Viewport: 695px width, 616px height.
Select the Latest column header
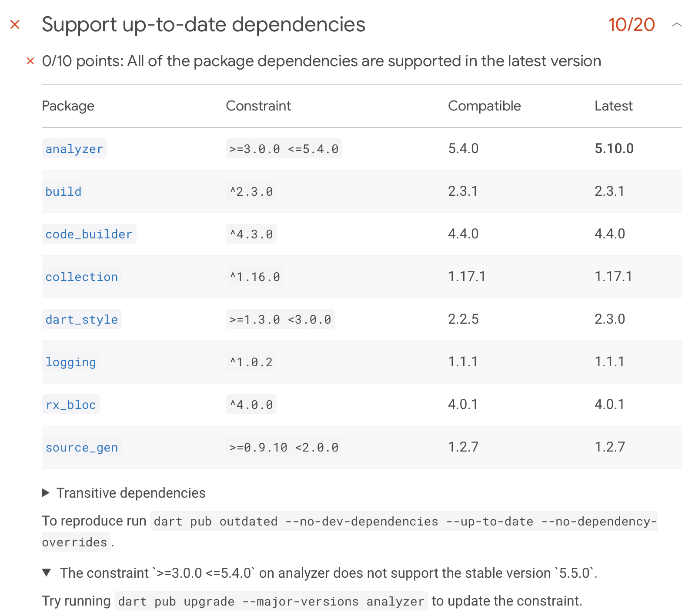tap(613, 106)
